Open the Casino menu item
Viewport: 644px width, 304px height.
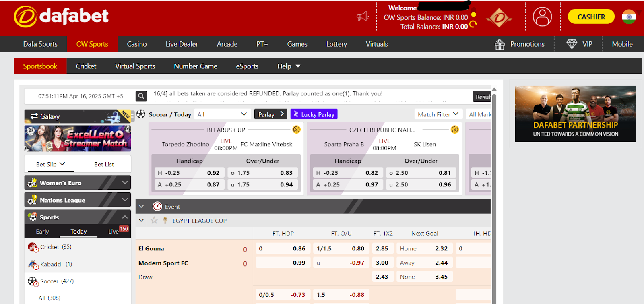click(137, 44)
